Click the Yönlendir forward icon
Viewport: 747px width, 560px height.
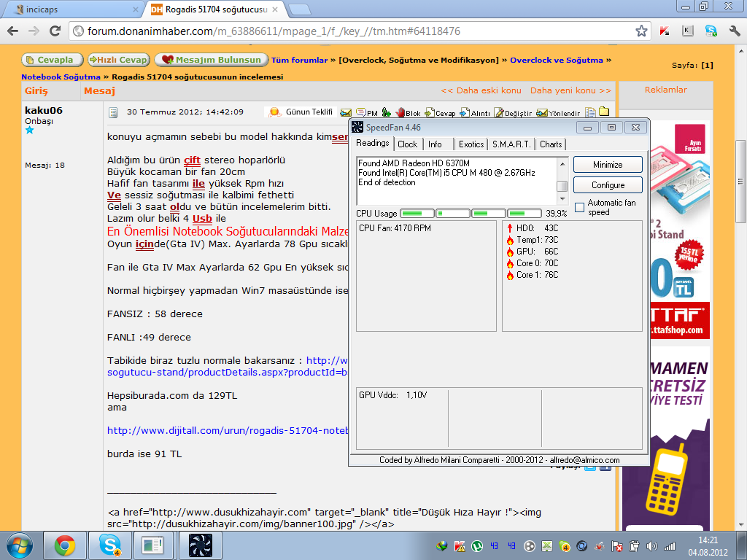[x=558, y=113]
